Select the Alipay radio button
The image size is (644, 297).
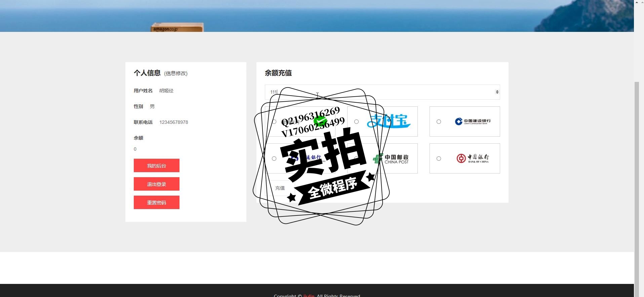pos(356,121)
